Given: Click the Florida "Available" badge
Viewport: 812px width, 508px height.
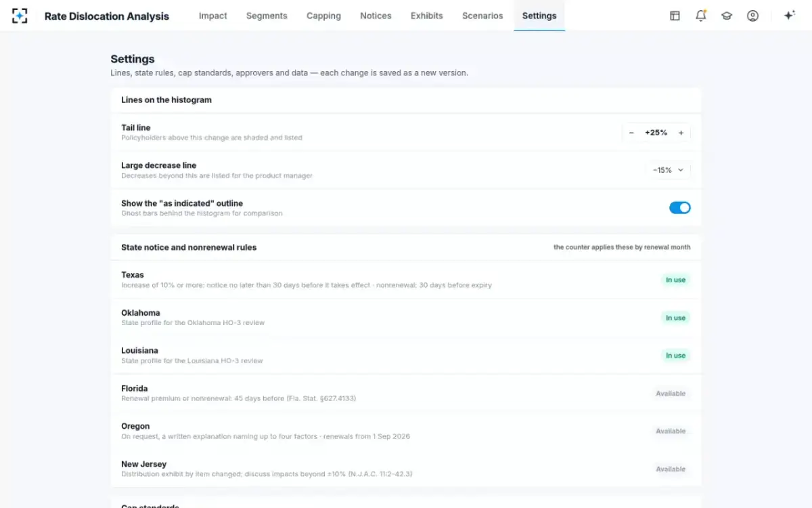Looking at the screenshot, I should 671,394.
